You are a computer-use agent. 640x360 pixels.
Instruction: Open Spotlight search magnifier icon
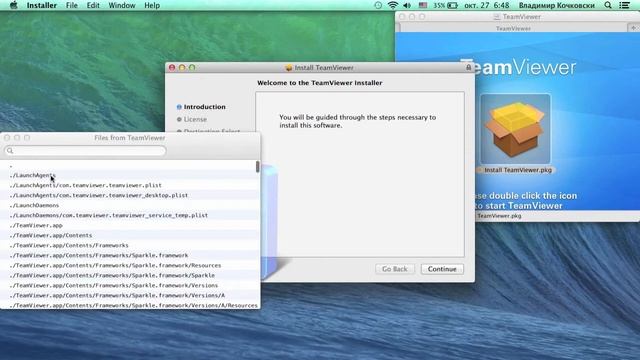(608, 5)
